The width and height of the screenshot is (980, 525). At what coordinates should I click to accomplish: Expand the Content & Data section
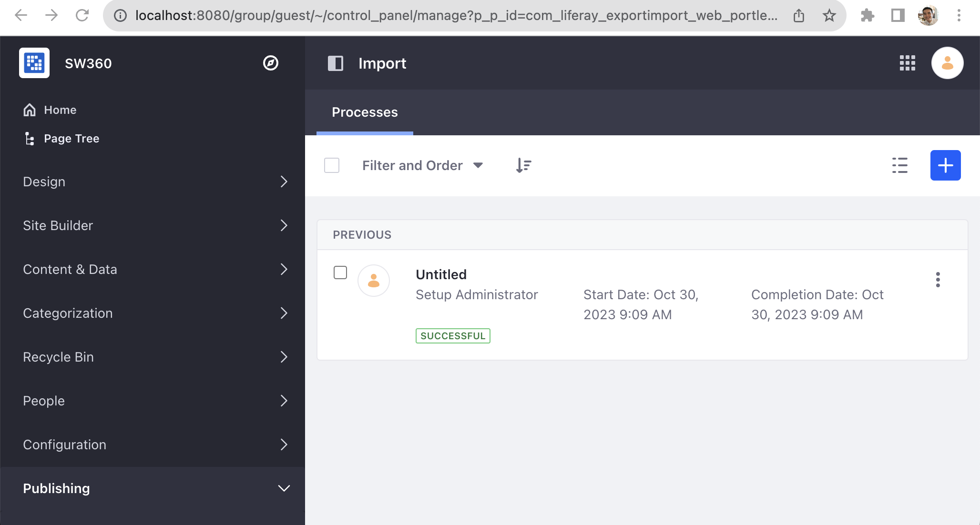click(x=153, y=269)
